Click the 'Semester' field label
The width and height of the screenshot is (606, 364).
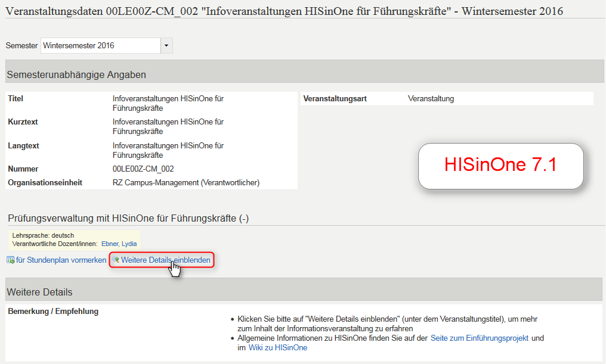click(x=21, y=45)
